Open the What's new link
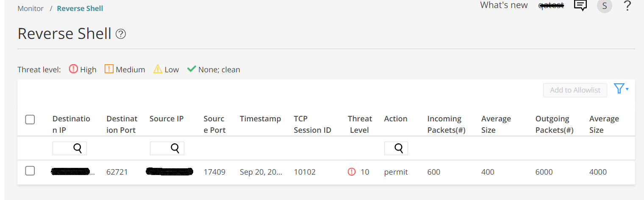The height and width of the screenshot is (200, 644). (504, 5)
